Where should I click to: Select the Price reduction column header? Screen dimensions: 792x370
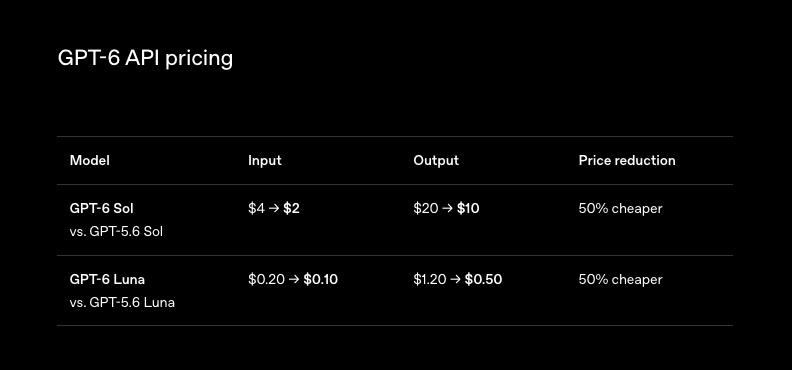(627, 161)
